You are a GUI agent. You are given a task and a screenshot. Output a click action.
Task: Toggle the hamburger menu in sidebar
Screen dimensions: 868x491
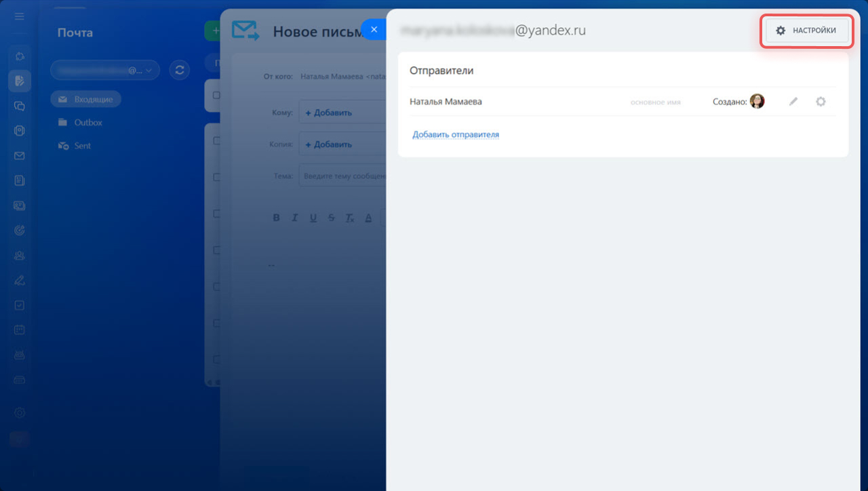(19, 16)
